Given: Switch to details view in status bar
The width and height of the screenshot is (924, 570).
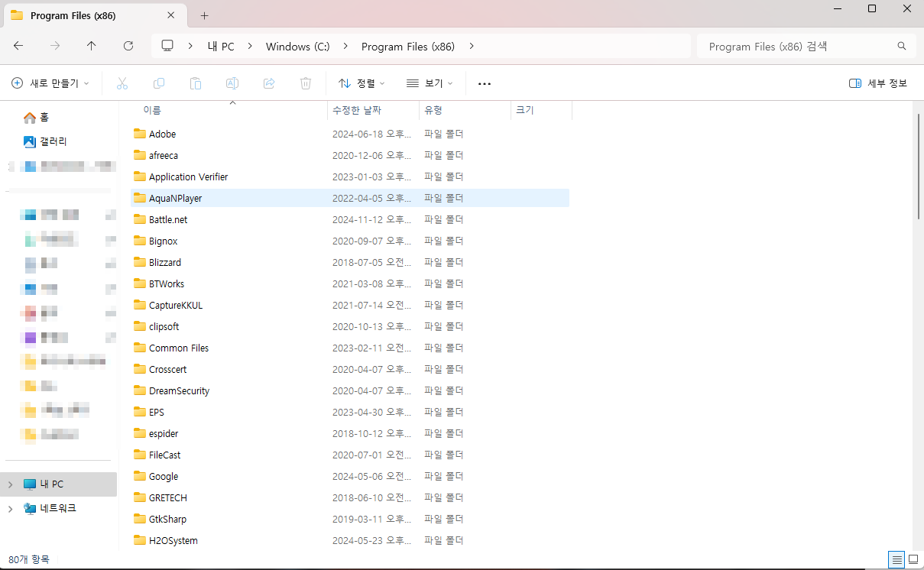Looking at the screenshot, I should coord(896,560).
